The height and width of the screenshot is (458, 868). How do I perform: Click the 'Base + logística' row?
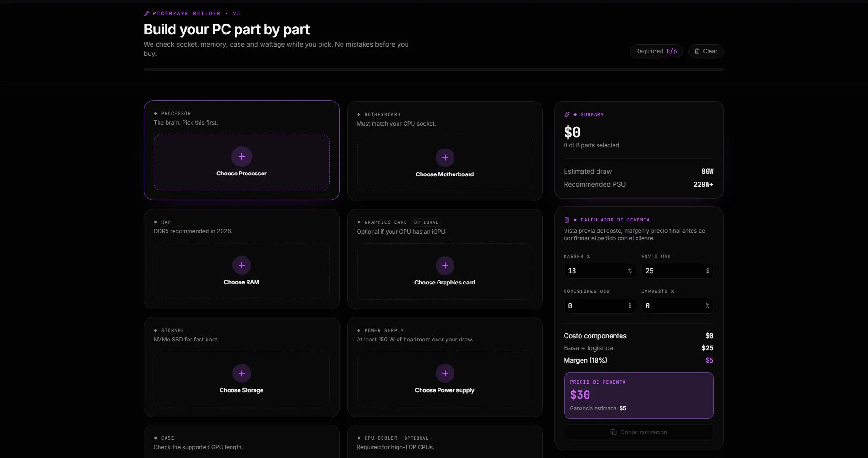coord(638,348)
